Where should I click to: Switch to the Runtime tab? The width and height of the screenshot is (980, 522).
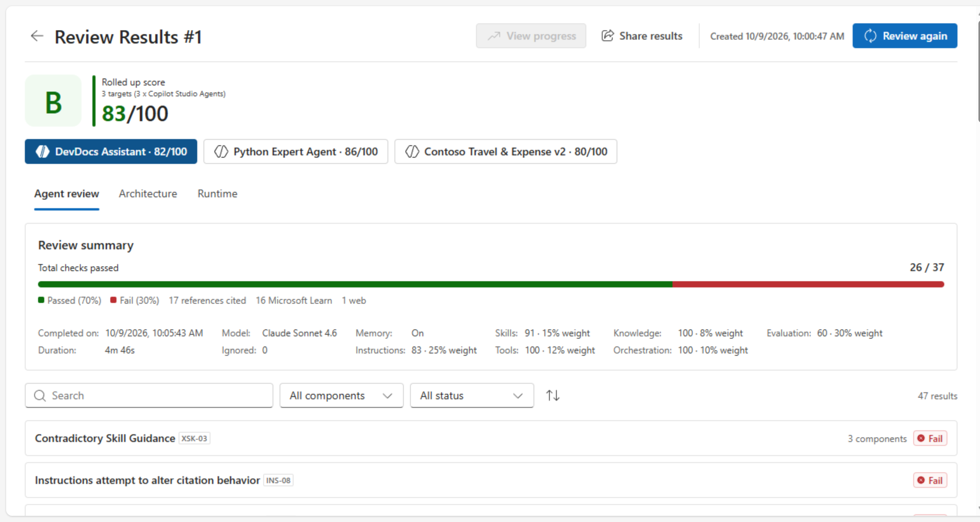[x=217, y=193]
